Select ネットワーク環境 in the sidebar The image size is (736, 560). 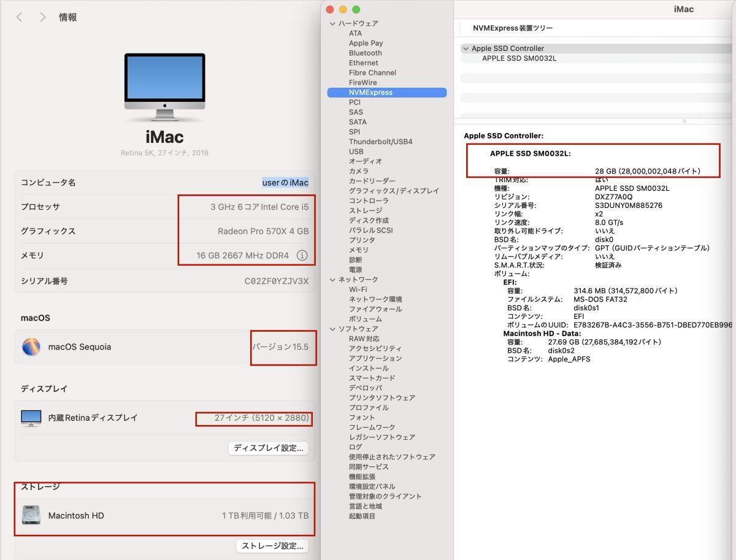pos(375,299)
